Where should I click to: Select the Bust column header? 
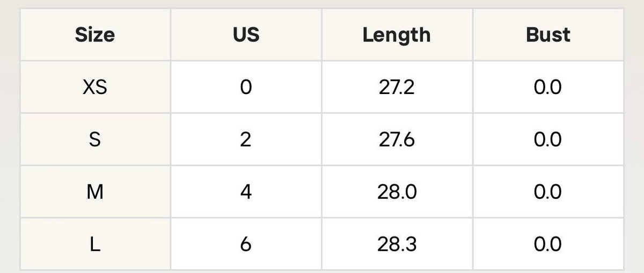coord(548,35)
